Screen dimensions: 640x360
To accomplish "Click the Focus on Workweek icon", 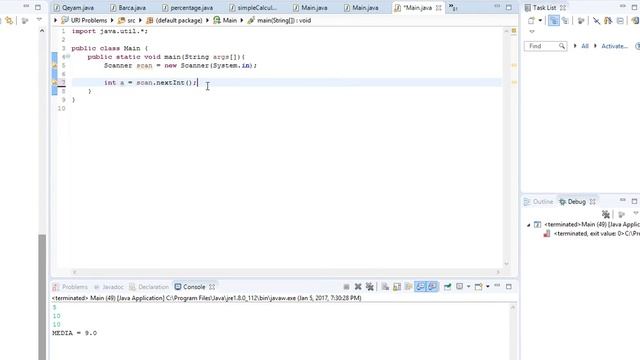I will click(580, 20).
